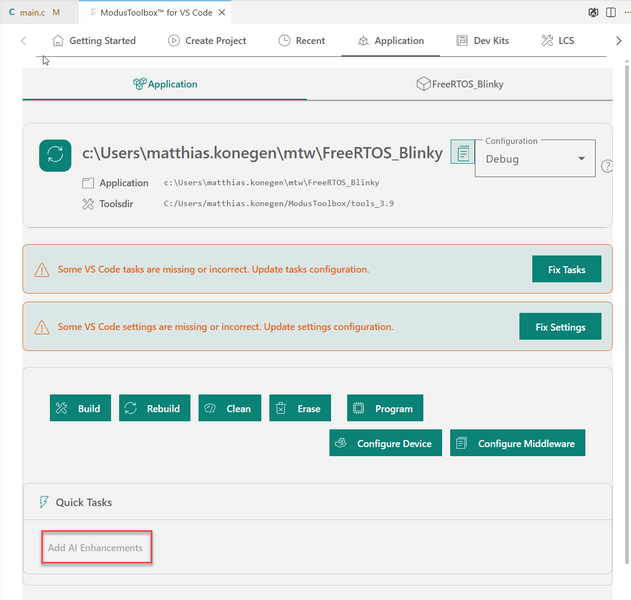Open the Create Project tab
The height and width of the screenshot is (600, 631).
207,41
